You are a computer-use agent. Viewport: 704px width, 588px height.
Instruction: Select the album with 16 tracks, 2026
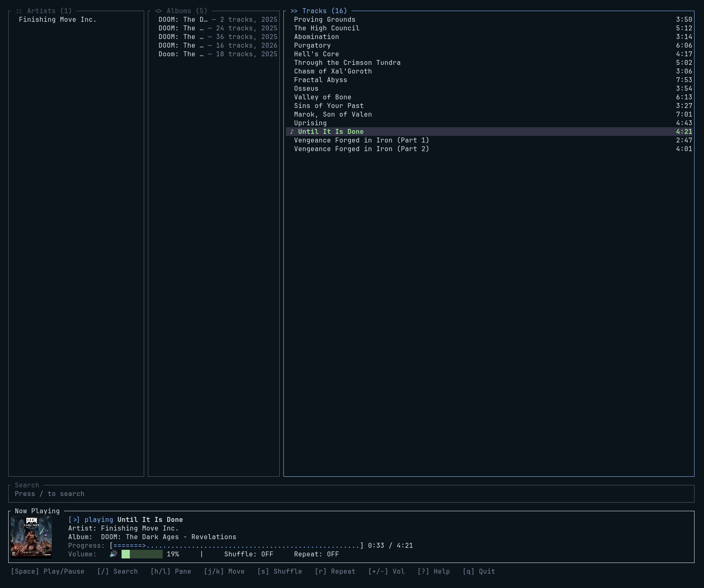(x=214, y=46)
